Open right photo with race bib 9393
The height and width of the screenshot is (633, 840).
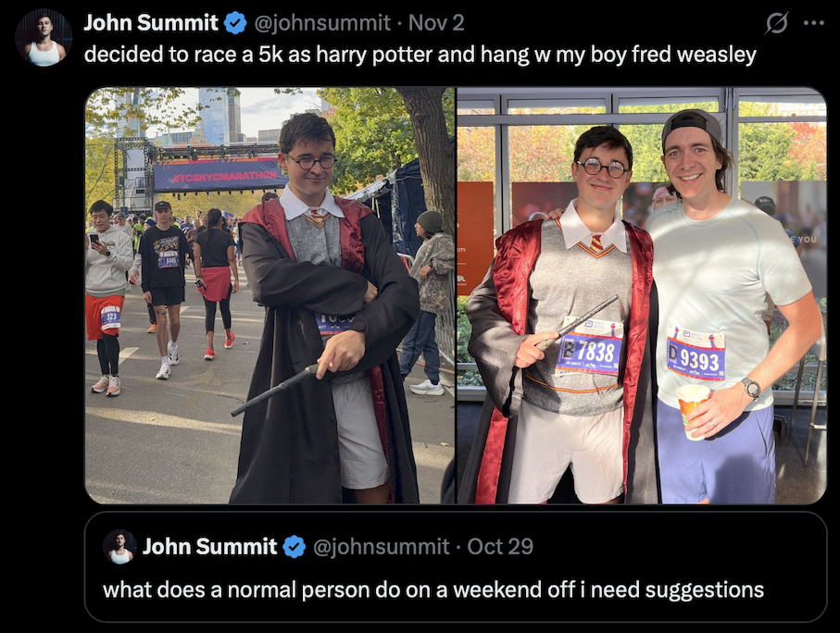[641, 295]
